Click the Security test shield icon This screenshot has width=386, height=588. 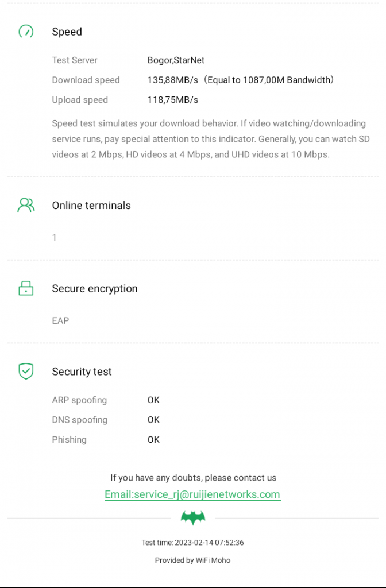pos(26,372)
